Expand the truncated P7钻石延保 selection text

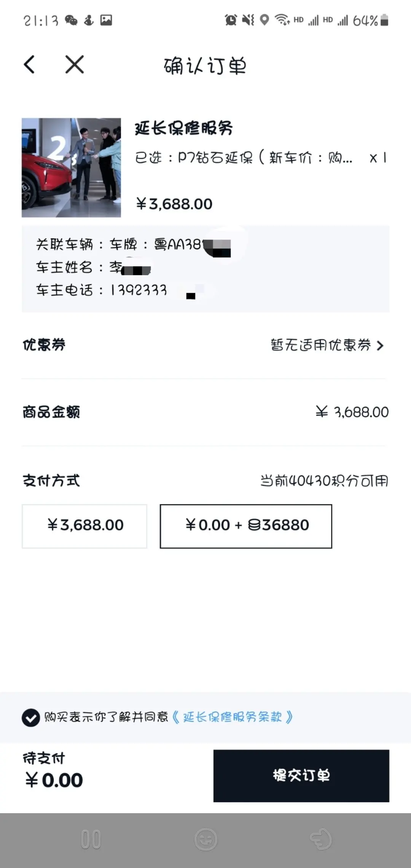(x=244, y=157)
